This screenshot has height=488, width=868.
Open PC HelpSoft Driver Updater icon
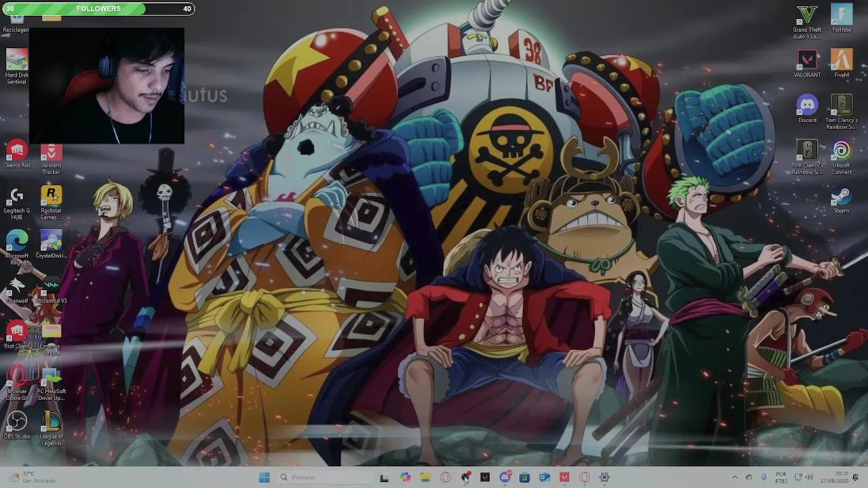pos(51,384)
